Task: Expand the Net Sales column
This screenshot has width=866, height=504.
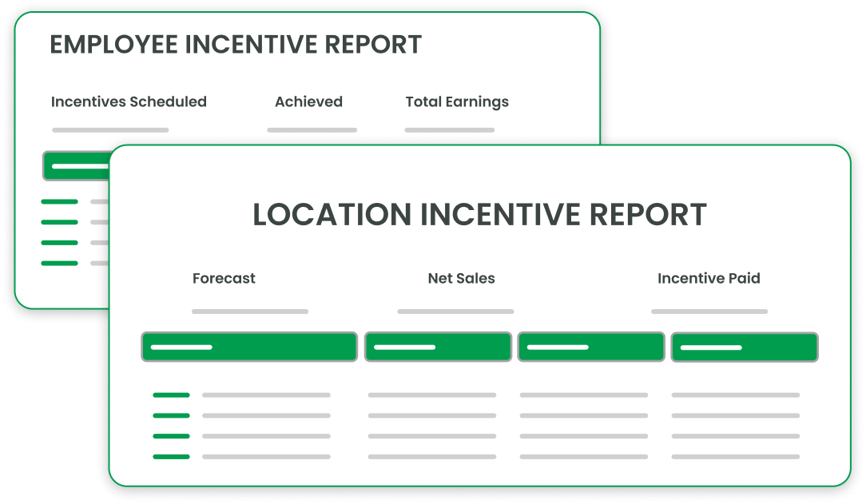Action: (x=461, y=278)
